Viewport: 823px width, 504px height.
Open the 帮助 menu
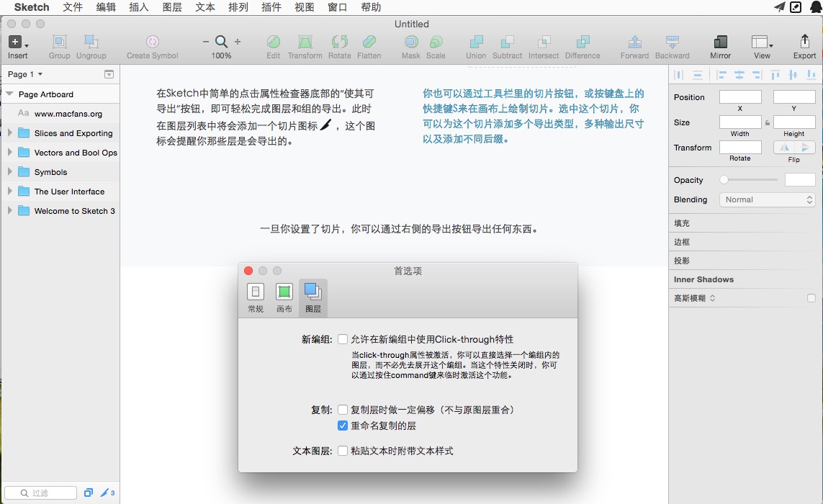pyautogui.click(x=371, y=7)
